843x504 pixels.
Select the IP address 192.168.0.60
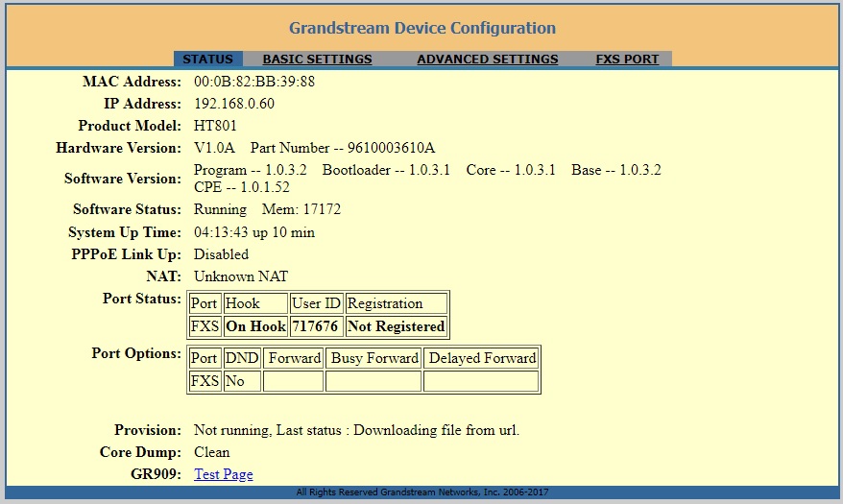[234, 104]
